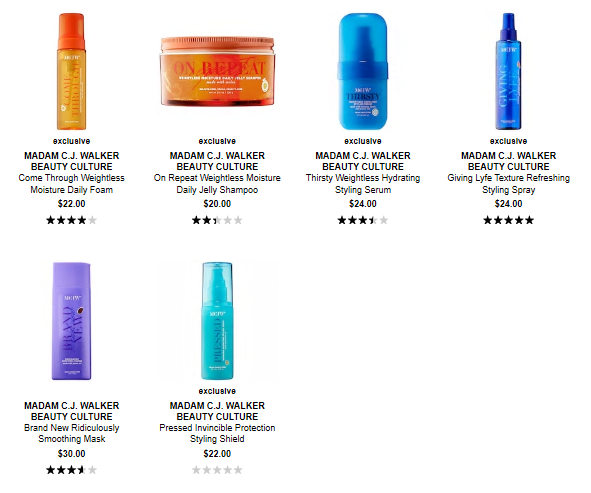
Task: Click the empty star rating for Pressed shield
Action: coord(217,470)
